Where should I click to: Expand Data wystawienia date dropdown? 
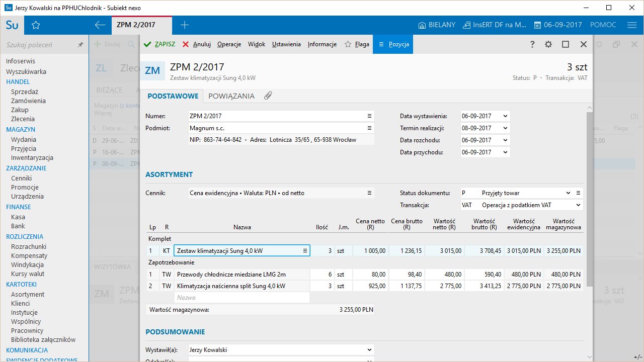click(x=505, y=116)
